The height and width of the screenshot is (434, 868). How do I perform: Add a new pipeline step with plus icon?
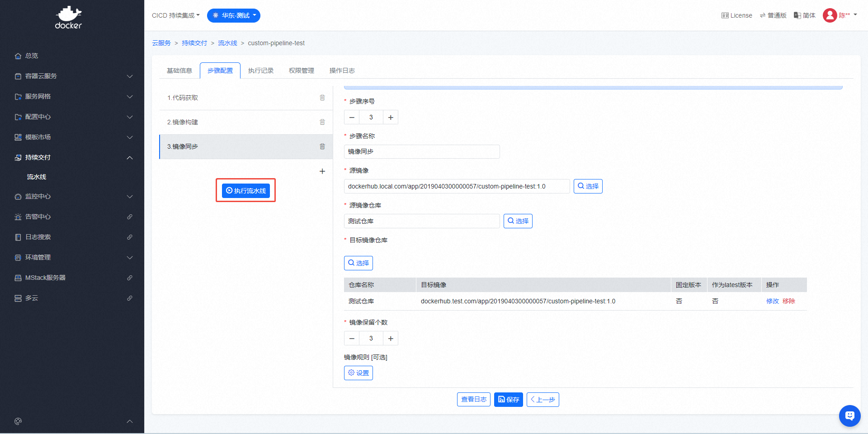pyautogui.click(x=322, y=171)
